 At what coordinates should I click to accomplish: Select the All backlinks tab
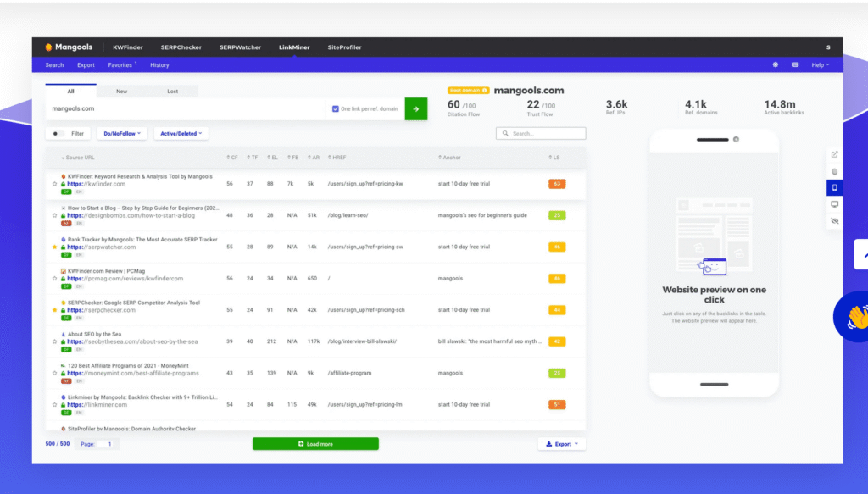71,92
